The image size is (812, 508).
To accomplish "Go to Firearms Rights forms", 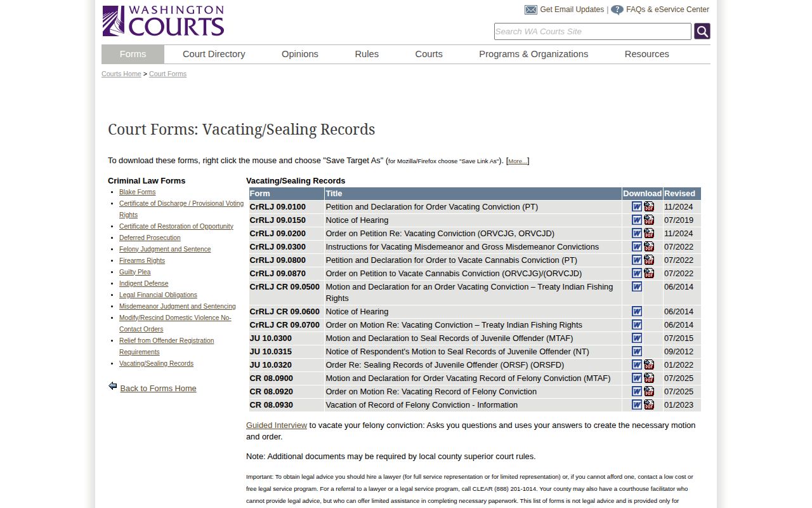I will pos(142,260).
